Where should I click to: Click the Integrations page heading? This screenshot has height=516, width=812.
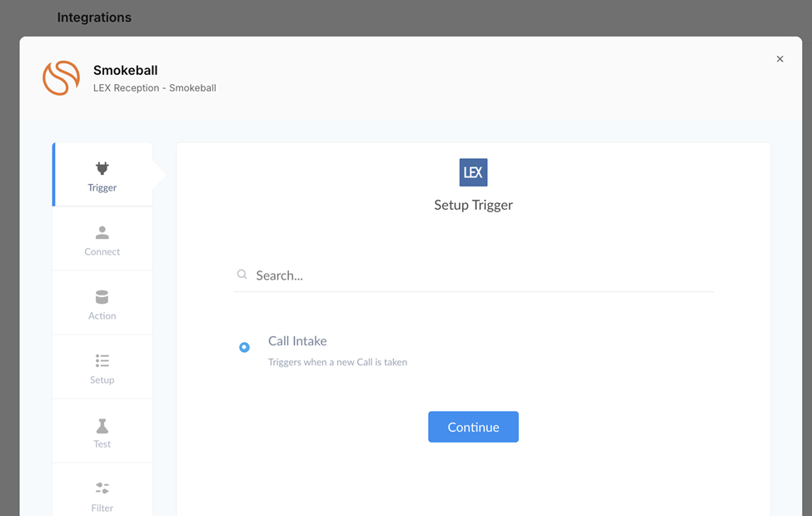(x=94, y=17)
